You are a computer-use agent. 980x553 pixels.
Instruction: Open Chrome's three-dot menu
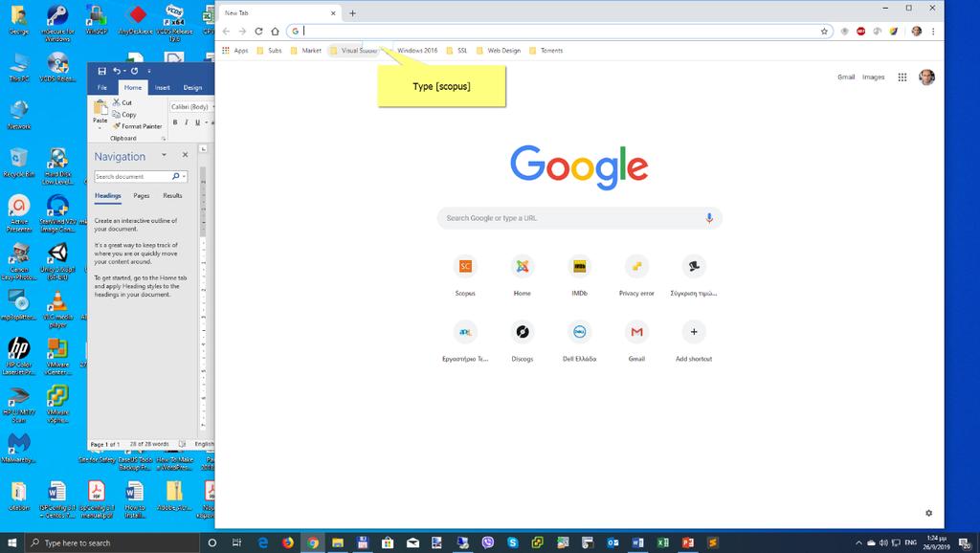pos(933,32)
